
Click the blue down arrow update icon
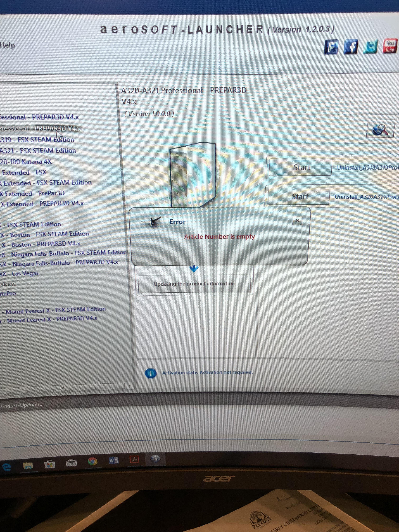point(194,269)
